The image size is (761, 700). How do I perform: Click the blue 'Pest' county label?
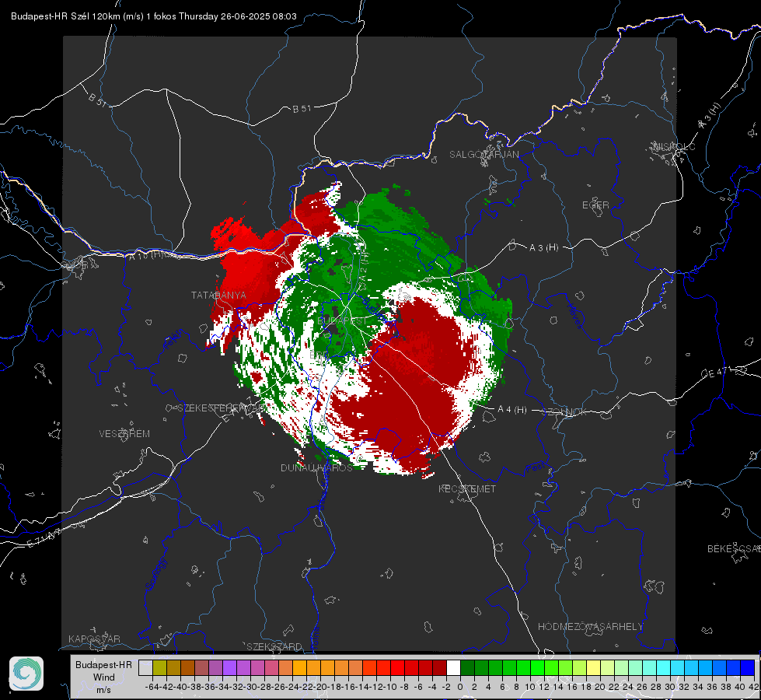(536, 468)
